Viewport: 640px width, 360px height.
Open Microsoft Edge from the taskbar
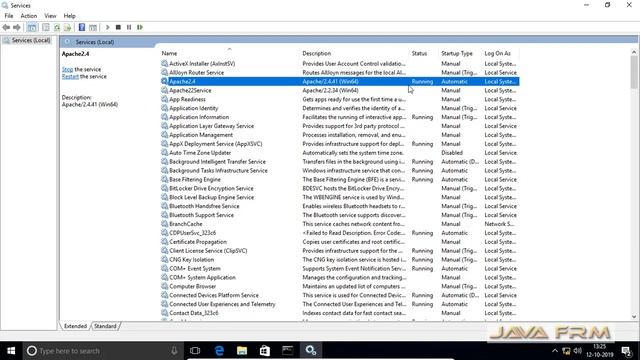219,351
